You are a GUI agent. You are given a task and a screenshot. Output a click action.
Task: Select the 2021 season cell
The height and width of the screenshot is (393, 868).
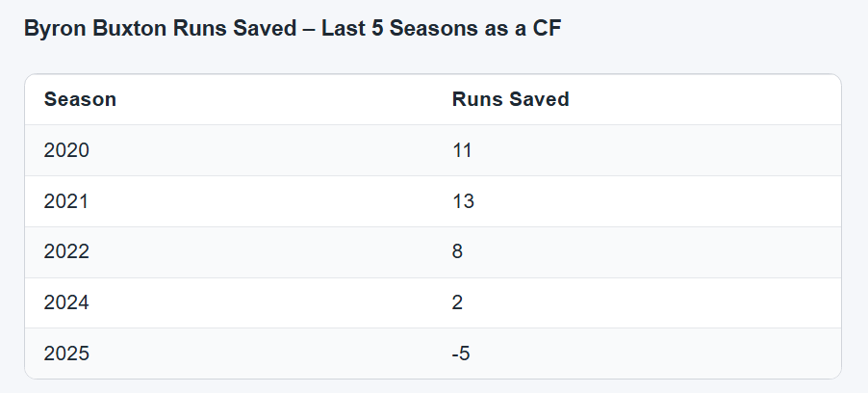tap(66, 201)
